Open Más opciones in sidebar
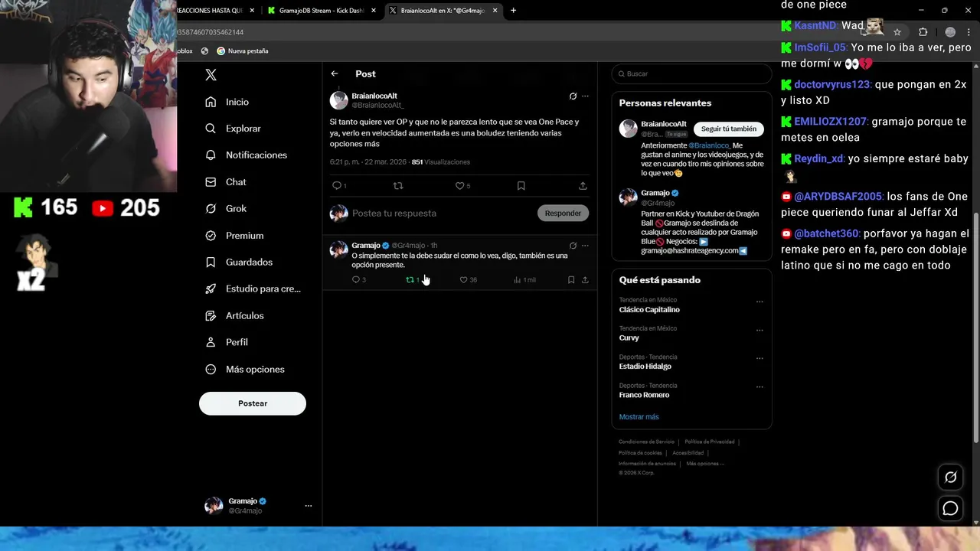 (245, 369)
